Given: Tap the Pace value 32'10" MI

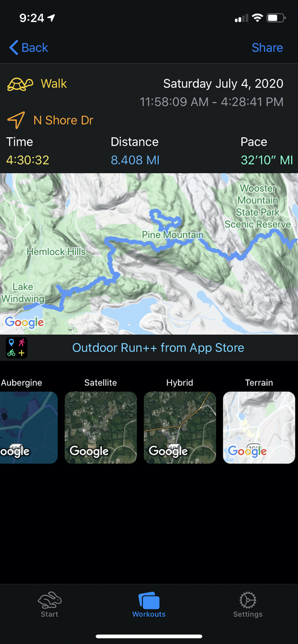Looking at the screenshot, I should click(x=267, y=160).
